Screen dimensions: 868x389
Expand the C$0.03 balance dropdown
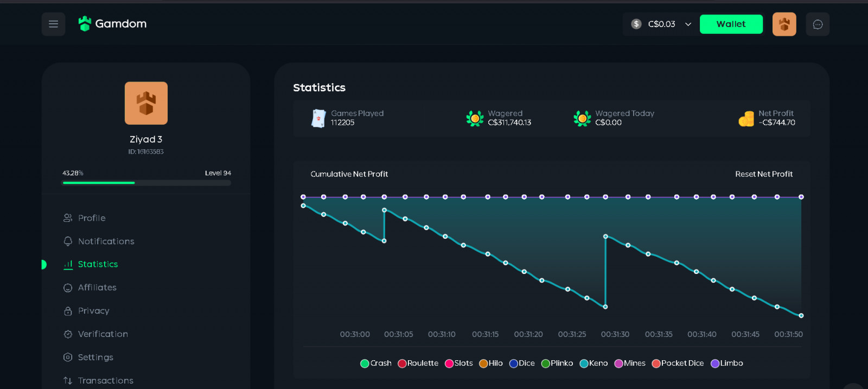pos(661,24)
